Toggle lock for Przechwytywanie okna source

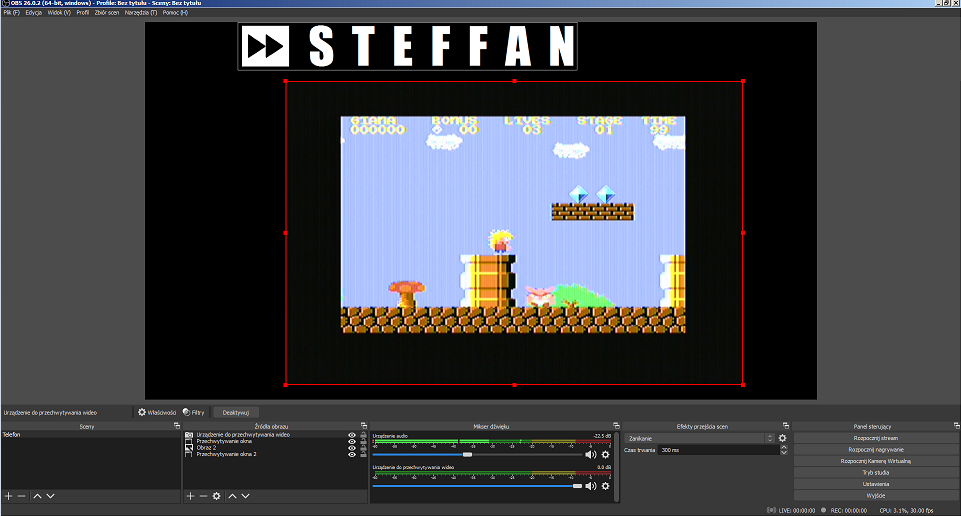click(x=363, y=441)
